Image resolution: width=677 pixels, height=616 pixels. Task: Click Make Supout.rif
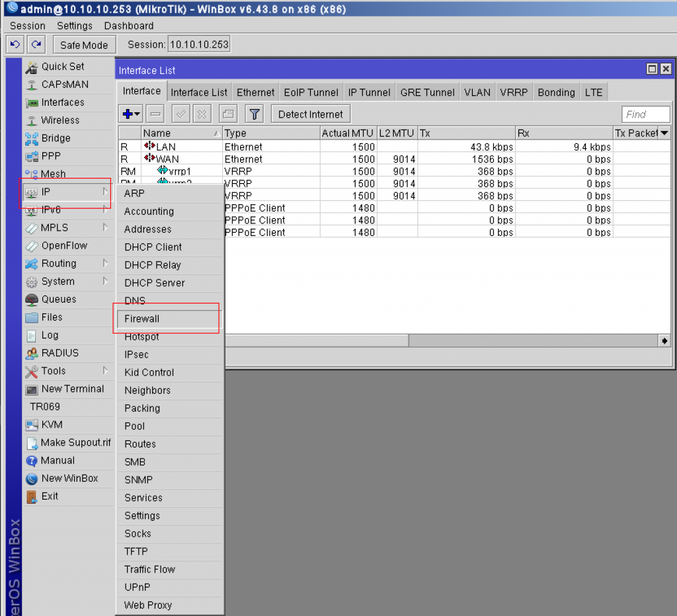pos(68,442)
